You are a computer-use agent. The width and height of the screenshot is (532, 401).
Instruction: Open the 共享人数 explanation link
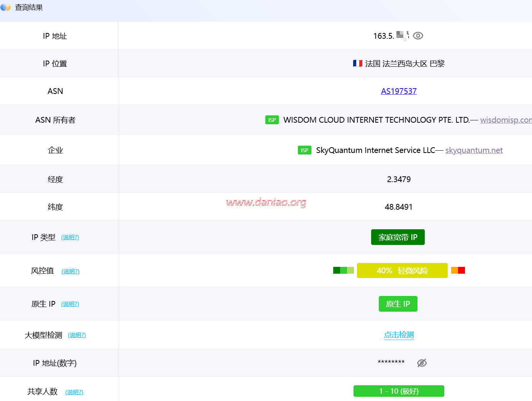[74, 392]
